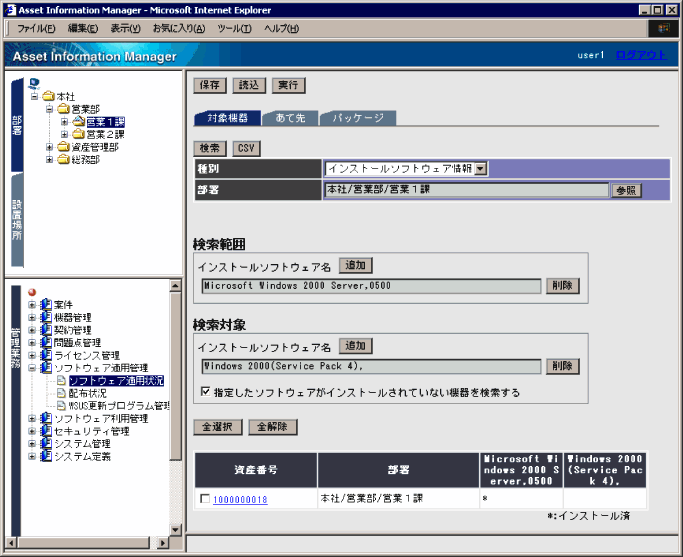Image resolution: width=683 pixels, height=557 pixels.
Task: Click the 営業2課 folder icon
Action: pos(78,134)
